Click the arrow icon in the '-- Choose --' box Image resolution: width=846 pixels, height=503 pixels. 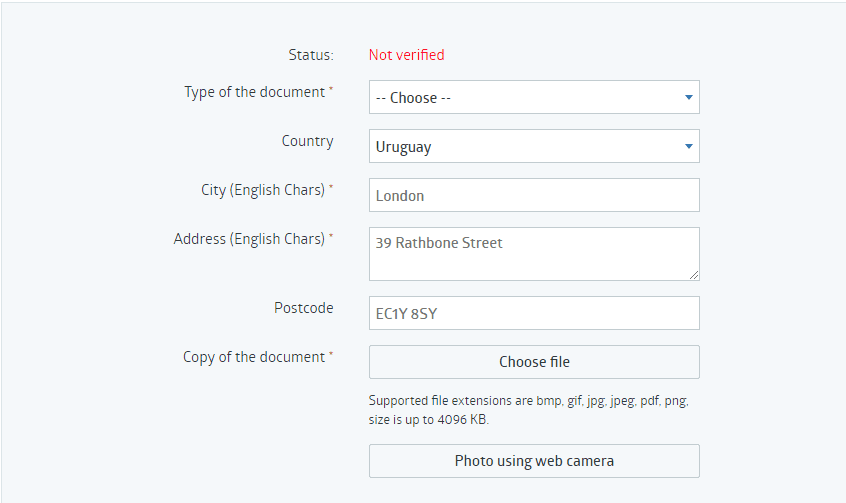click(x=688, y=97)
